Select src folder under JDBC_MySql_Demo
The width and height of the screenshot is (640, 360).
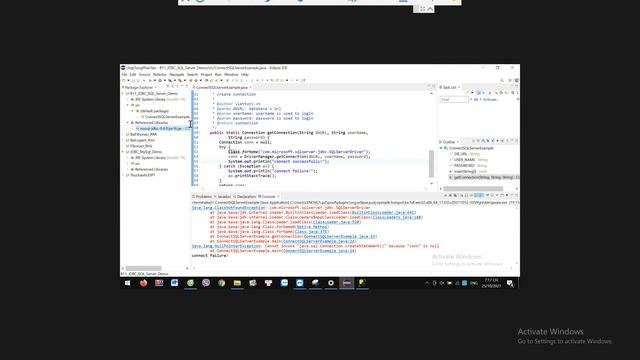tap(136, 163)
